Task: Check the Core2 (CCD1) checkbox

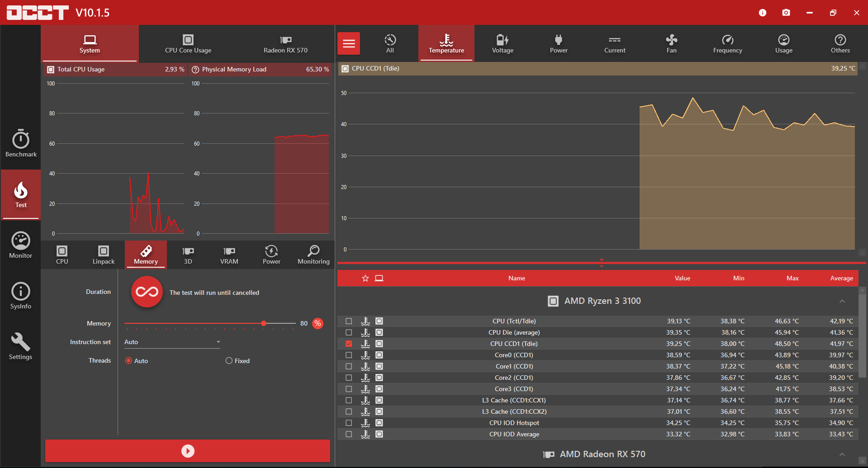Action: tap(349, 378)
